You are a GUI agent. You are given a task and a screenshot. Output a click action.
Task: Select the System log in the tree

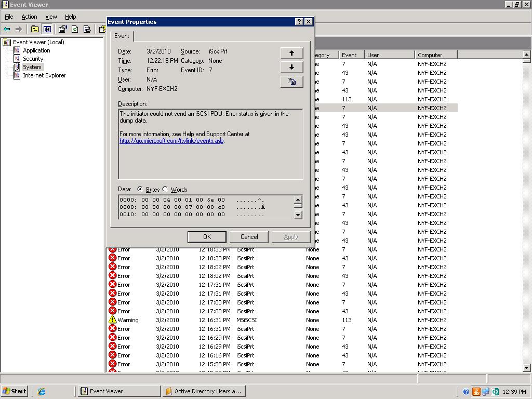[x=32, y=67]
